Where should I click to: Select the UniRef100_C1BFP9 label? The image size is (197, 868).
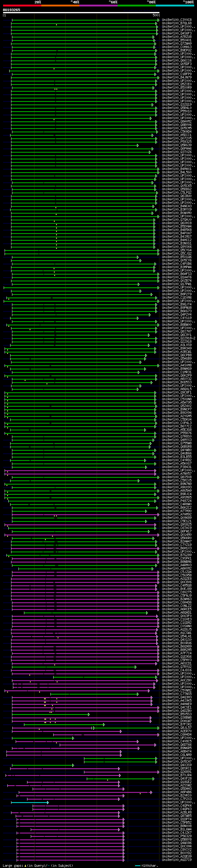177,74
